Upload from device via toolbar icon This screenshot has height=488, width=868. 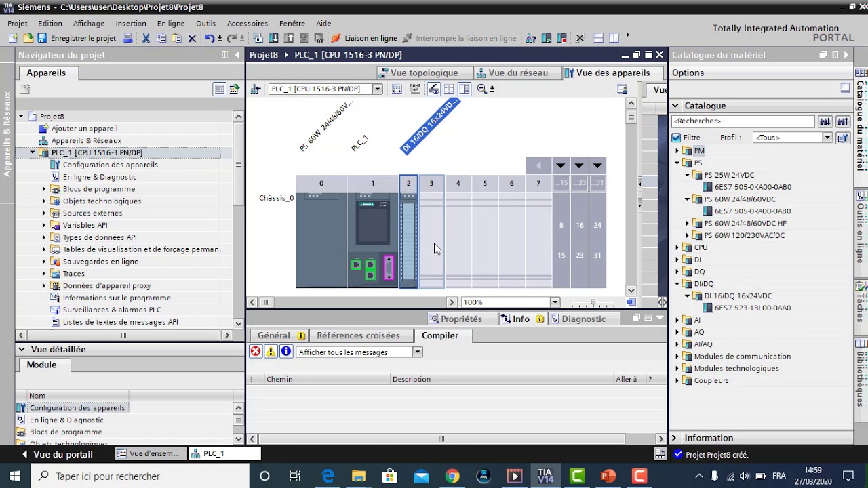288,39
